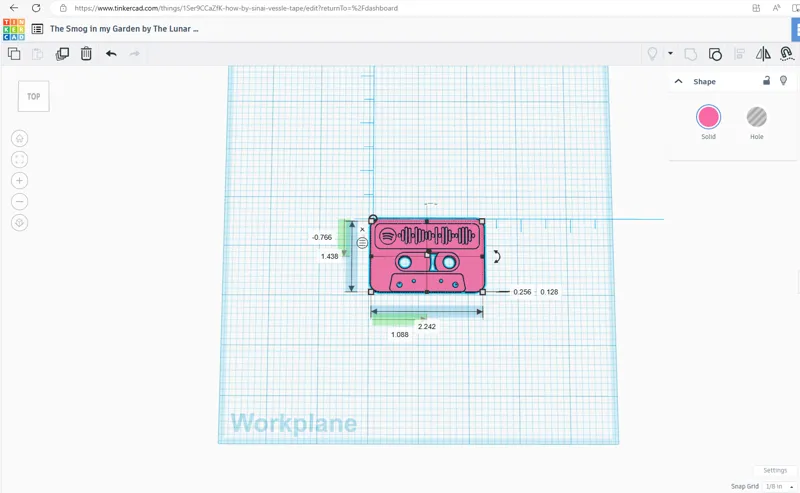Click the Copy icon in the toolbar
This screenshot has height=493, width=800.
tap(14, 54)
